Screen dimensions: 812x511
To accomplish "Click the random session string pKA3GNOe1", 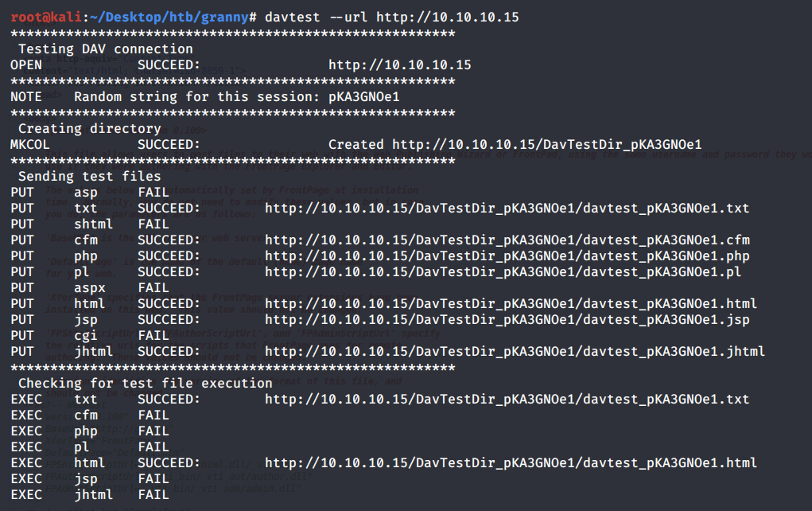I will click(x=363, y=97).
